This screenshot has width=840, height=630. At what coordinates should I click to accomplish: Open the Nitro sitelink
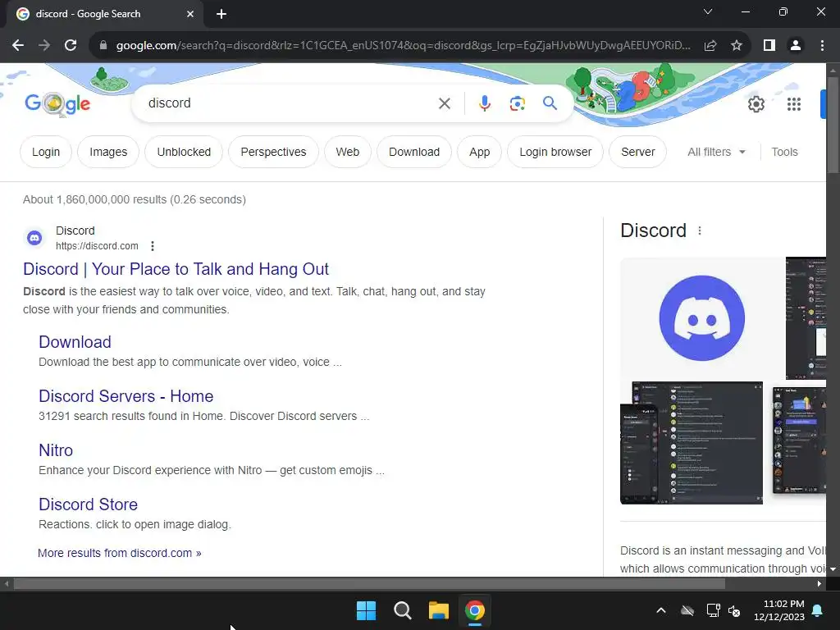[x=56, y=450]
